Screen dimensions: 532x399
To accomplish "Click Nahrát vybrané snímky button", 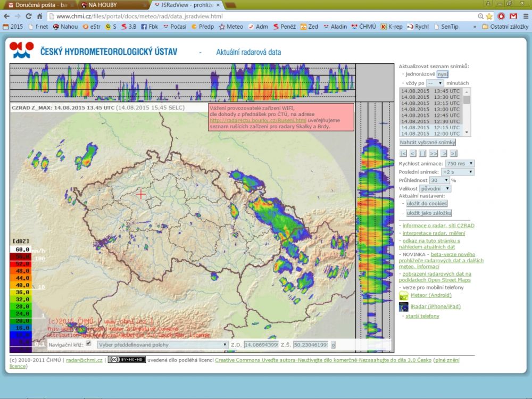I will [x=428, y=143].
